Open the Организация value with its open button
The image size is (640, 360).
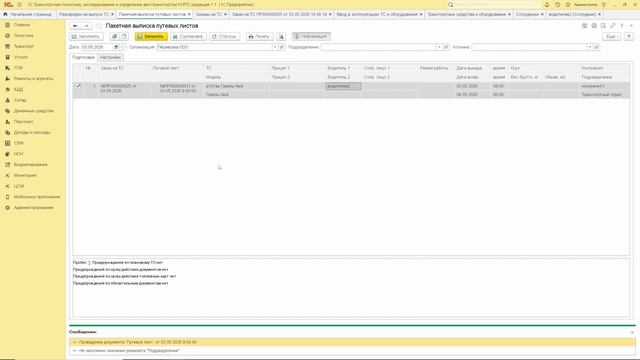[x=282, y=47]
